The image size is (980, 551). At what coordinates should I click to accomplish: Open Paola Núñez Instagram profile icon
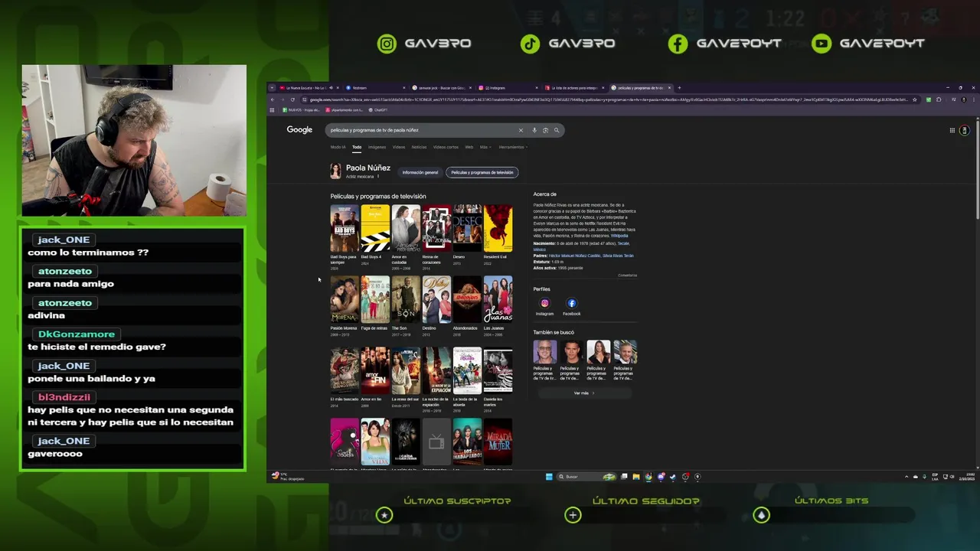(544, 303)
